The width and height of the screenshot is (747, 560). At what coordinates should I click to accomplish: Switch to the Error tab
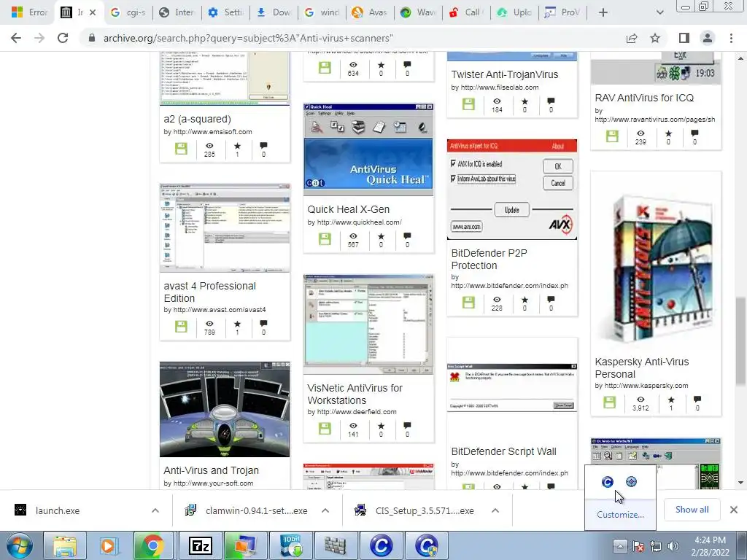(x=28, y=12)
